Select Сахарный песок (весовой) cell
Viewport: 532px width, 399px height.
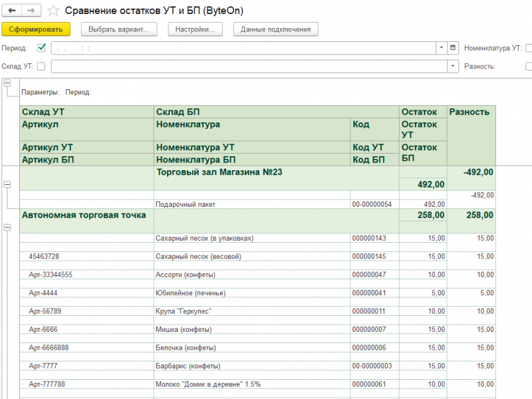coord(252,257)
